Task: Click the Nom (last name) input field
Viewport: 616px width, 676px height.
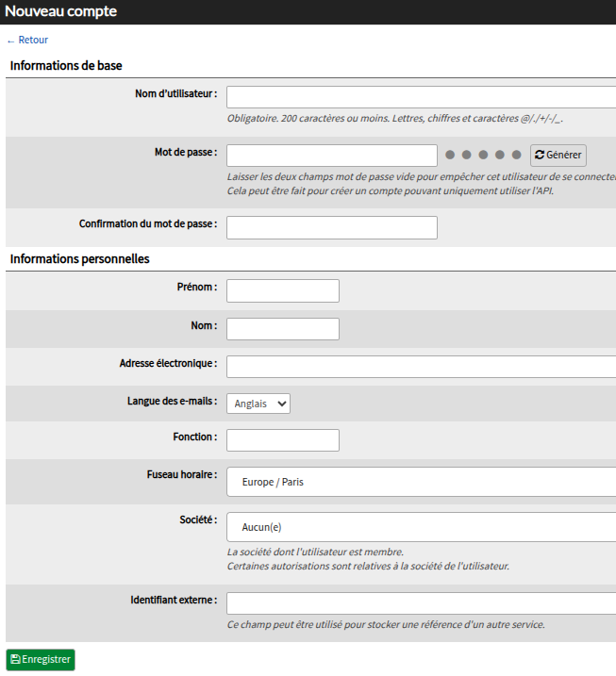Action: (283, 329)
